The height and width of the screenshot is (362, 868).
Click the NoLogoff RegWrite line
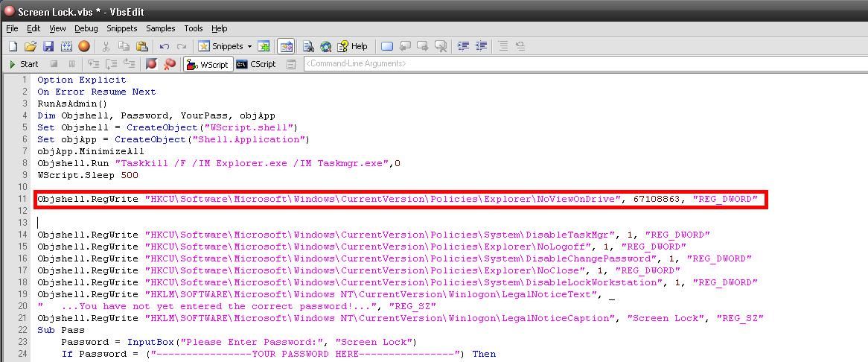[362, 247]
